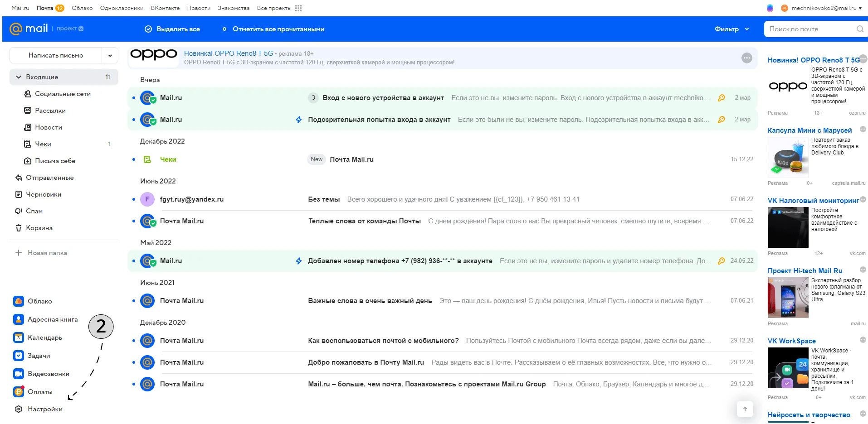Go to Одноклассники in the top navigation

point(122,8)
